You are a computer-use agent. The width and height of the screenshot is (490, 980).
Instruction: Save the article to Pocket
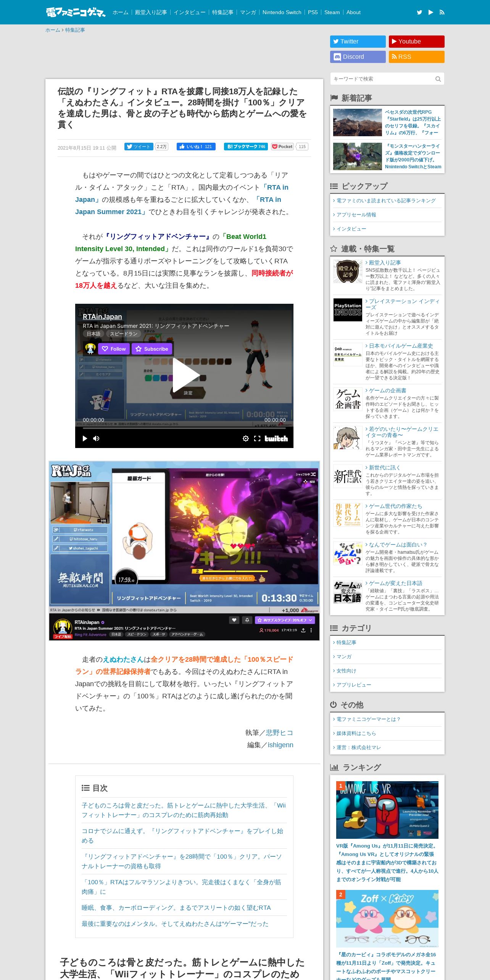(x=282, y=147)
